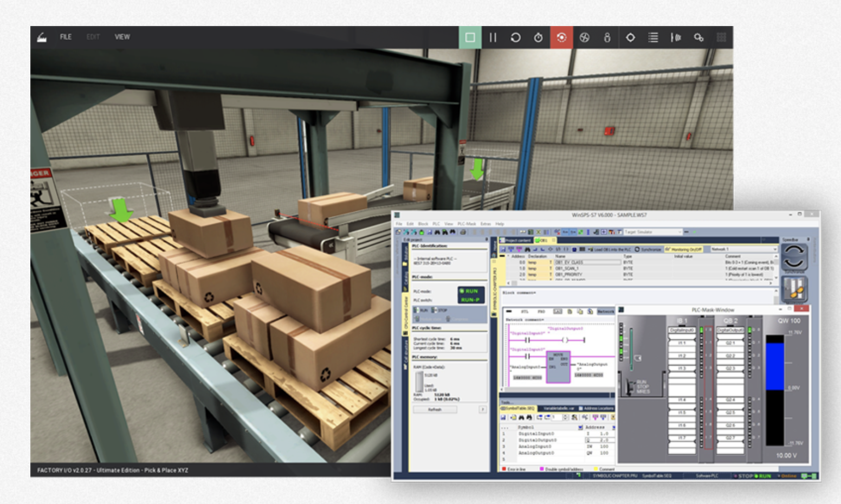Toggle the Monitoring On/Off button
Viewport: 841px width, 504px height.
click(x=683, y=249)
